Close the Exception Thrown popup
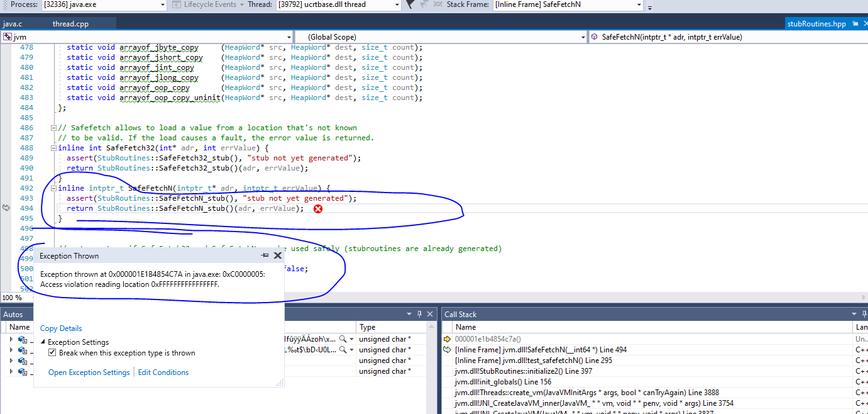This screenshot has height=414, width=868. (277, 256)
